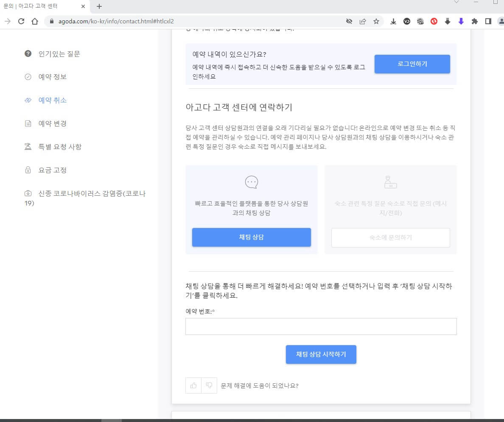504x422 pixels.
Task: Click the crossed-eye icon in the address bar
Action: pos(349,21)
